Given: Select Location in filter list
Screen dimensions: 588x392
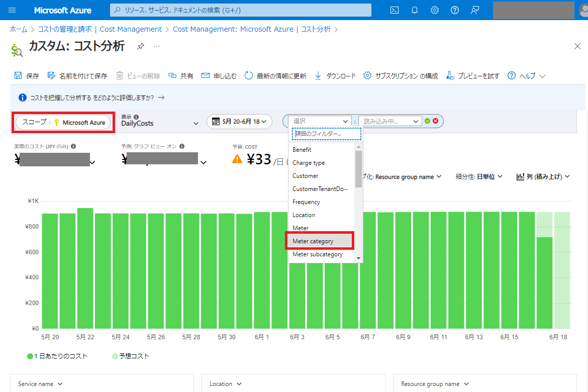Looking at the screenshot, I should pos(321,215).
